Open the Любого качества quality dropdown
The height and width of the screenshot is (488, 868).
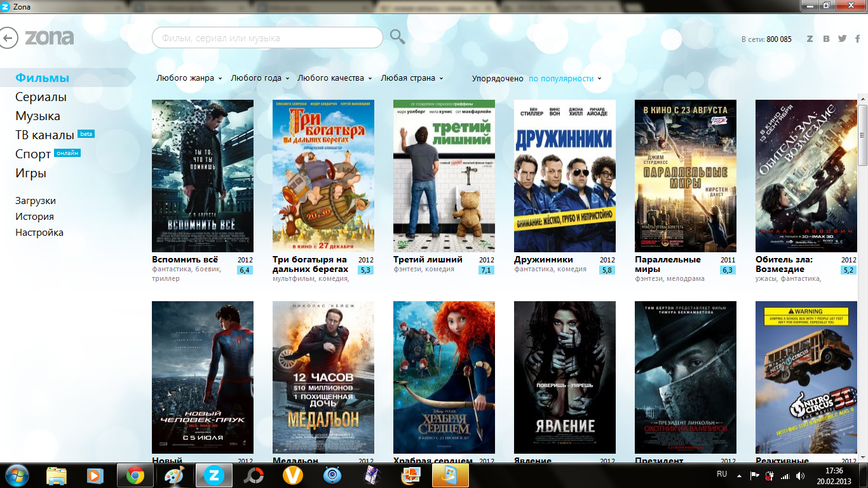pos(335,78)
